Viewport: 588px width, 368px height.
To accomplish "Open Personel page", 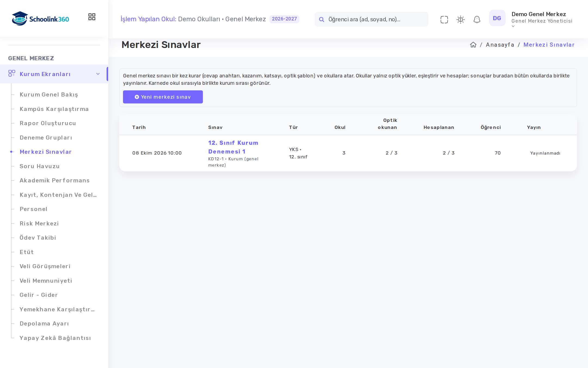I will (33, 209).
